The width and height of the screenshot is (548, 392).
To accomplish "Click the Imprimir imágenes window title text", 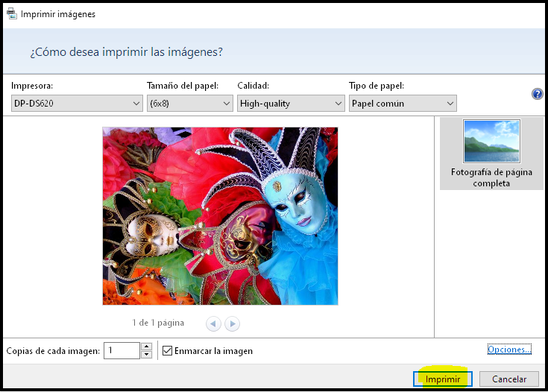I will [58, 14].
